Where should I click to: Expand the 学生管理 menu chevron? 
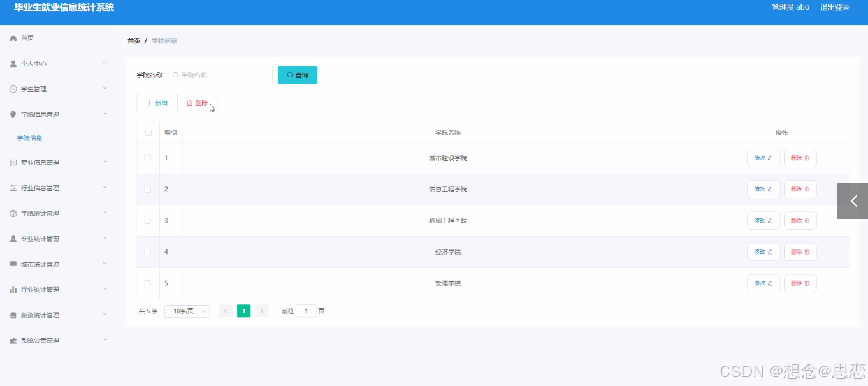tap(105, 89)
